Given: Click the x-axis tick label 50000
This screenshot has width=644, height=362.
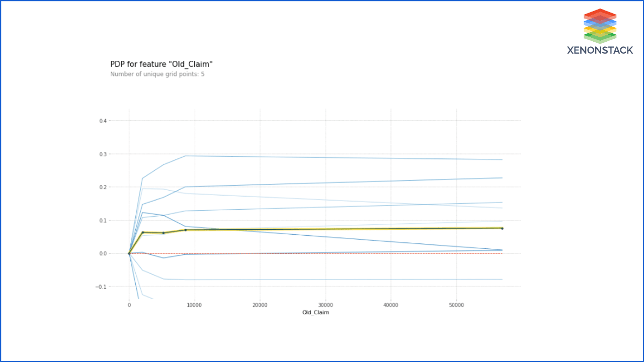Looking at the screenshot, I should 456,305.
